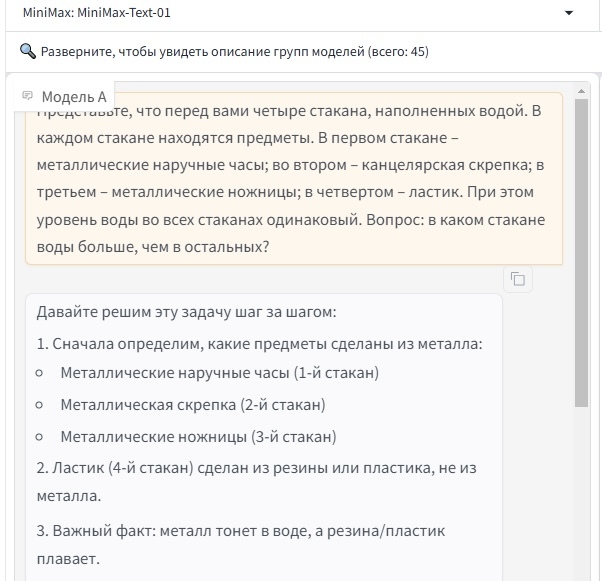Select the list item about скрепка (2-й стакан)
The image size is (602, 581).
click(x=193, y=405)
